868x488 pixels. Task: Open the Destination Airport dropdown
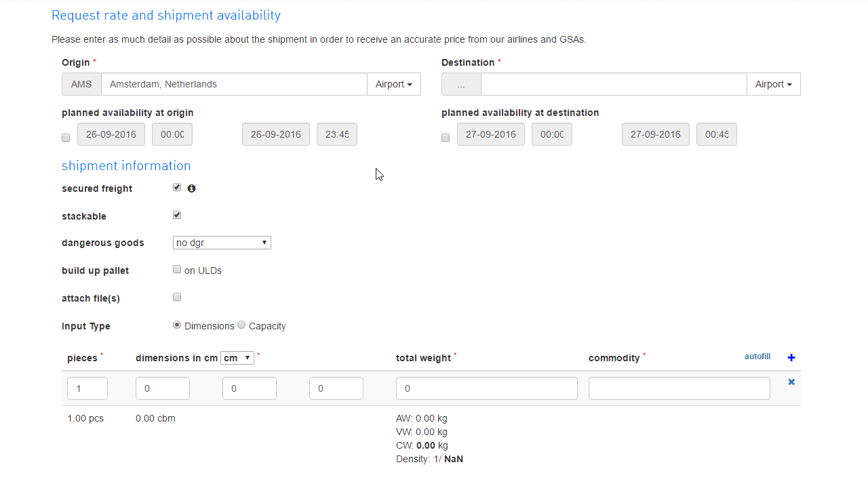pos(773,84)
